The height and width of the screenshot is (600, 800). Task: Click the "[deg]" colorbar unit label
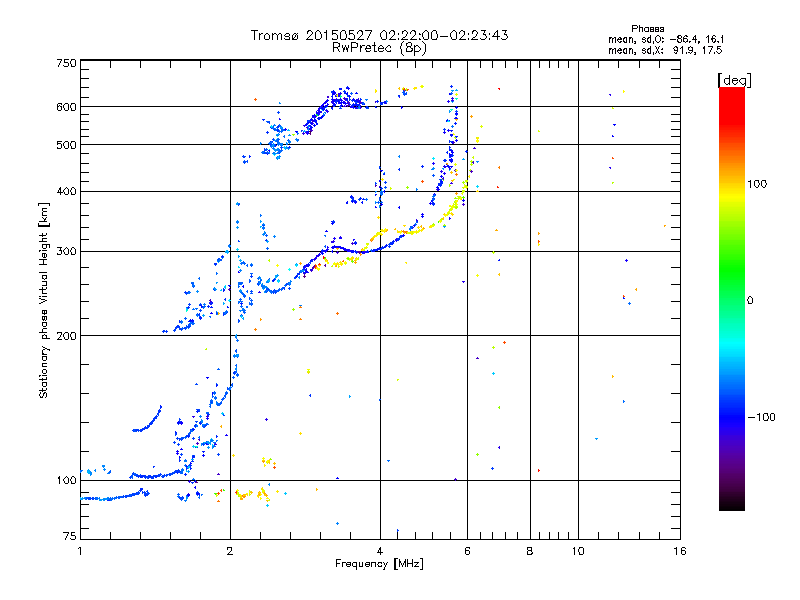coord(734,80)
